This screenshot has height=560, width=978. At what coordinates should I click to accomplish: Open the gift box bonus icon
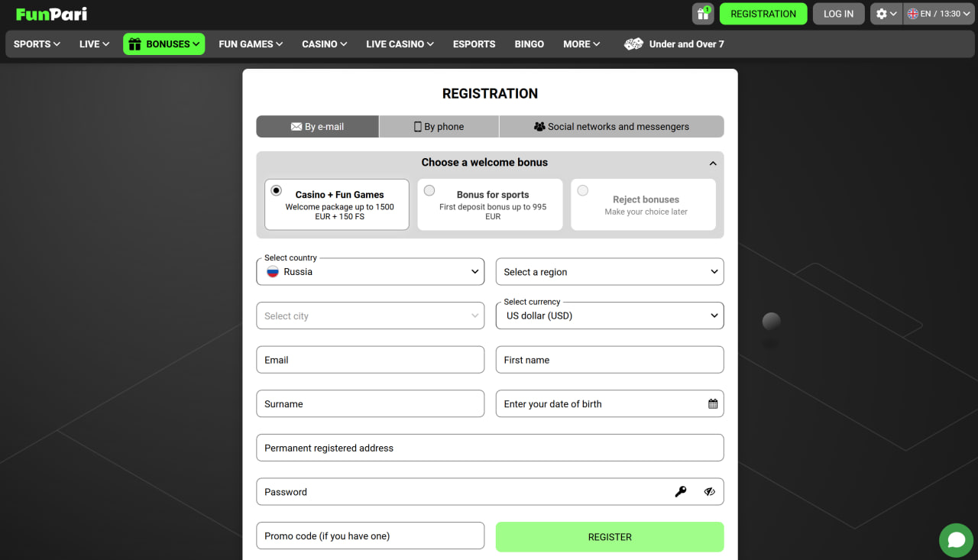click(x=702, y=14)
